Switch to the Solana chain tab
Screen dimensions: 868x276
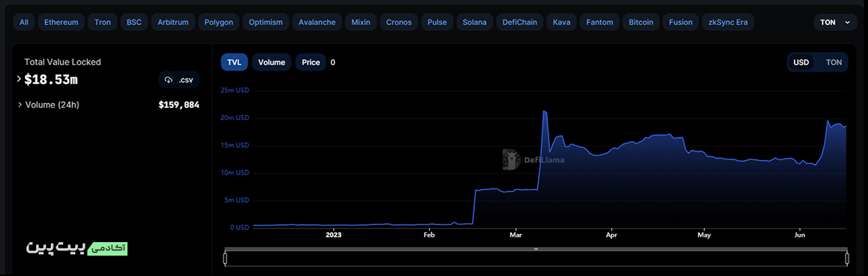click(x=475, y=22)
